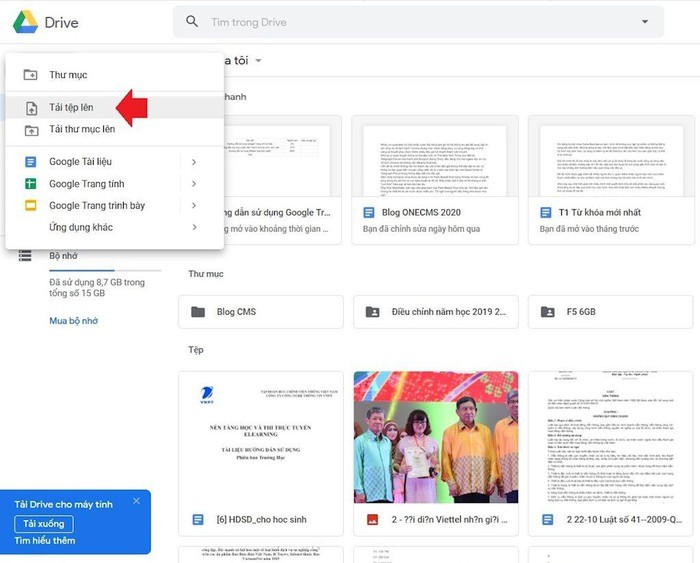The height and width of the screenshot is (563, 700).
Task: Click the folder upload icon in menu
Action: pyautogui.click(x=30, y=130)
